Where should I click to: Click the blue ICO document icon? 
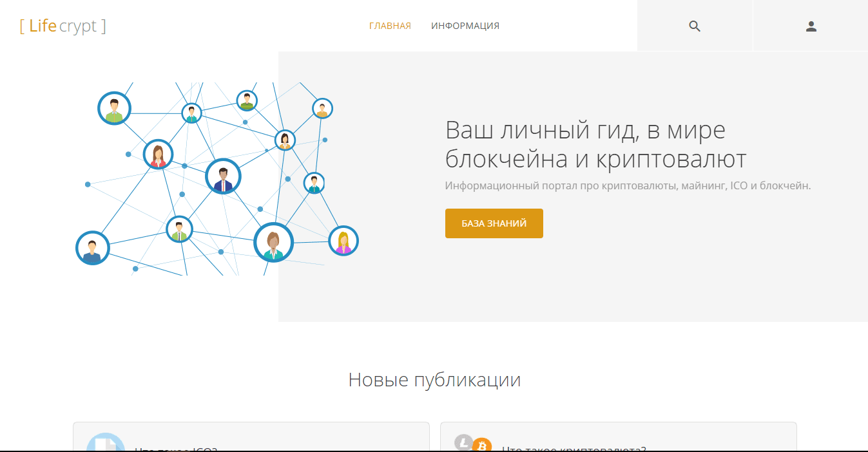click(106, 442)
